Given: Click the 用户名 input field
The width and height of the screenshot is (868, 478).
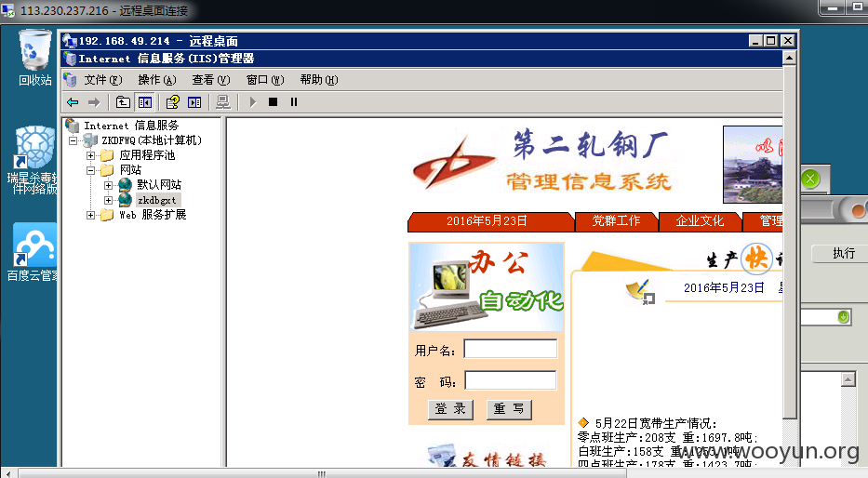Looking at the screenshot, I should click(x=511, y=349).
